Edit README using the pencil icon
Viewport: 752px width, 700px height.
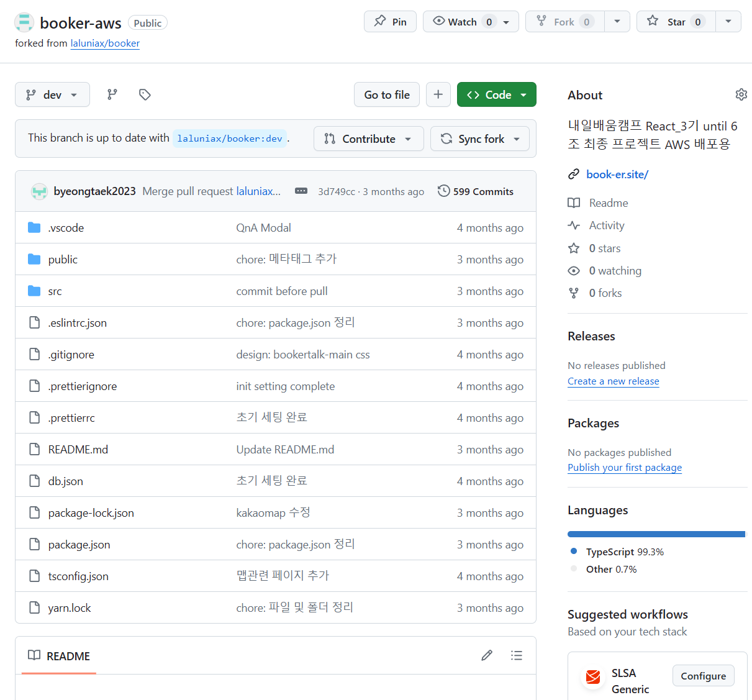click(x=487, y=655)
